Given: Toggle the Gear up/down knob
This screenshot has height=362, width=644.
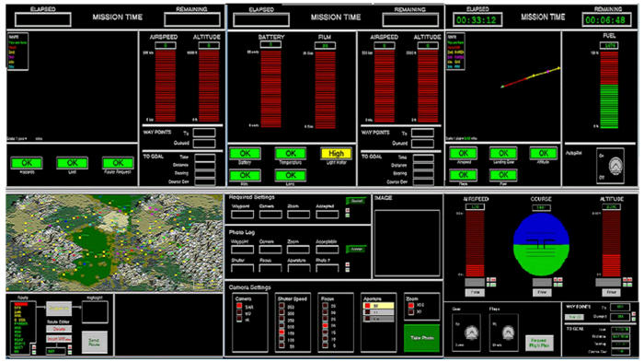Looking at the screenshot, I should click(x=471, y=332).
